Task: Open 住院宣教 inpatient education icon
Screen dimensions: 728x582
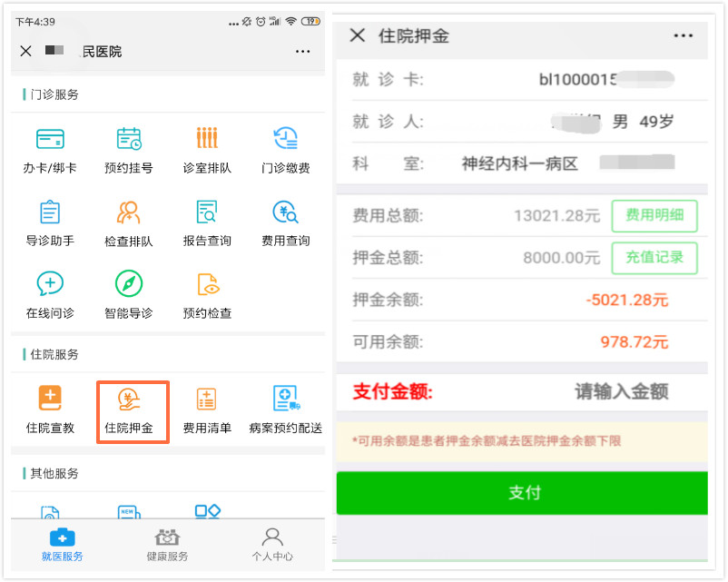Action: point(50,398)
